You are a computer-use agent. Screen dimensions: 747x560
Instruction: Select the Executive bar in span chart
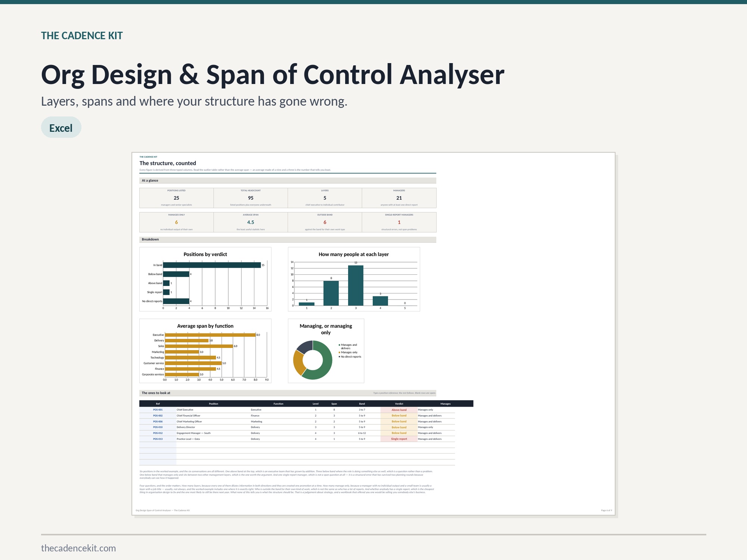click(210, 335)
